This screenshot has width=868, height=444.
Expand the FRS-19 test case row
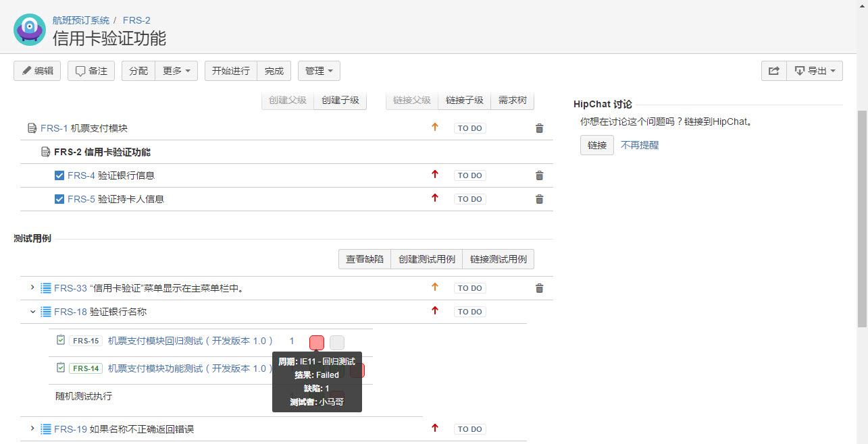(32, 429)
